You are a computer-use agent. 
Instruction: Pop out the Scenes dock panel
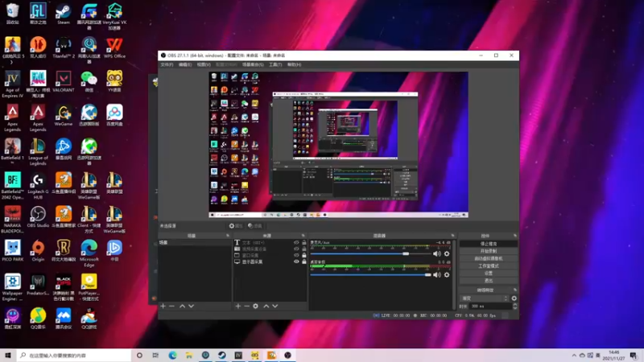point(228,236)
